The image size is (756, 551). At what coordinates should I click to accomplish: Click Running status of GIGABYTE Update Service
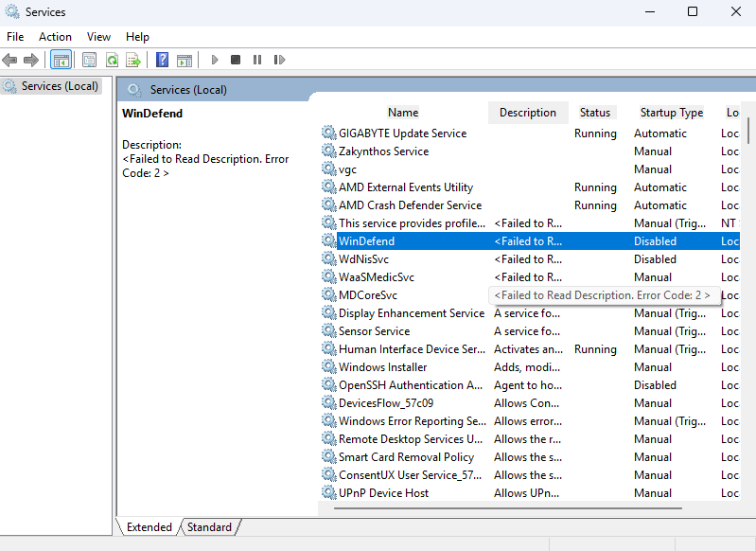(595, 133)
